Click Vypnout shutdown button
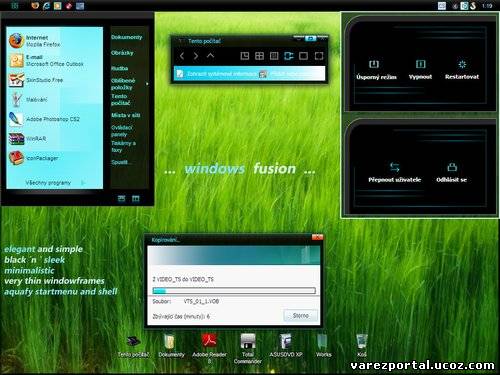This screenshot has height=375, width=500. point(420,70)
